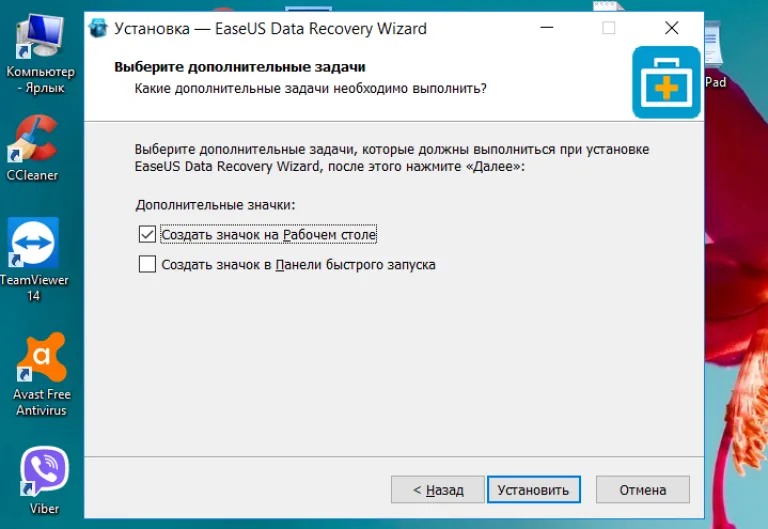The width and height of the screenshot is (768, 529).
Task: Click the Viber desktop shortcut
Action: coord(44,480)
